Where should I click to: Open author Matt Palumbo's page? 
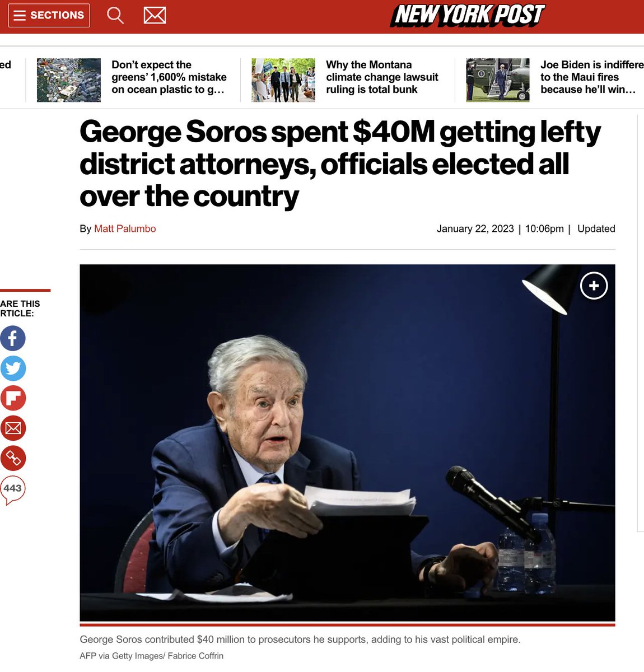[x=125, y=228]
